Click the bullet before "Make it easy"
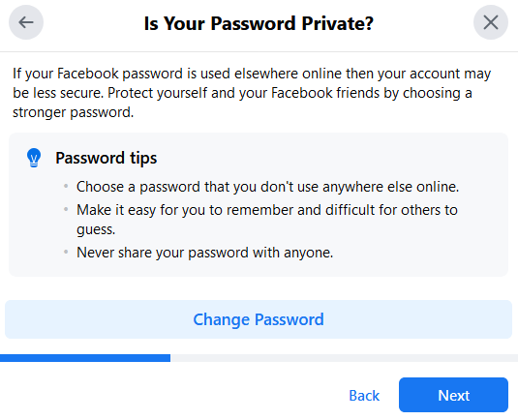This screenshot has width=518, height=420. click(66, 209)
